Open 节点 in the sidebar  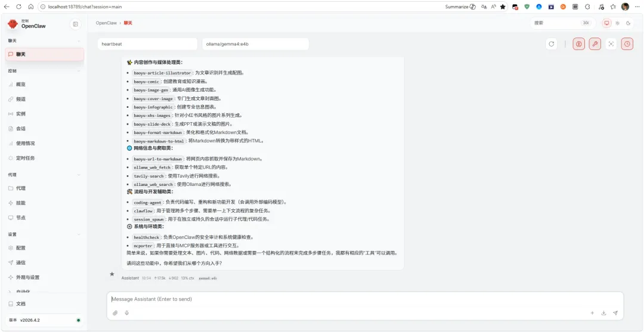pos(44,218)
